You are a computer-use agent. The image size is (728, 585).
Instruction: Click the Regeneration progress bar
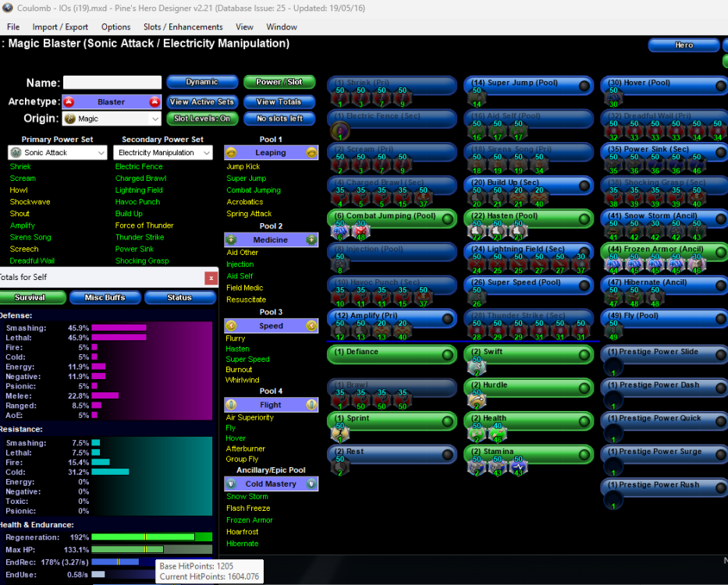151,537
